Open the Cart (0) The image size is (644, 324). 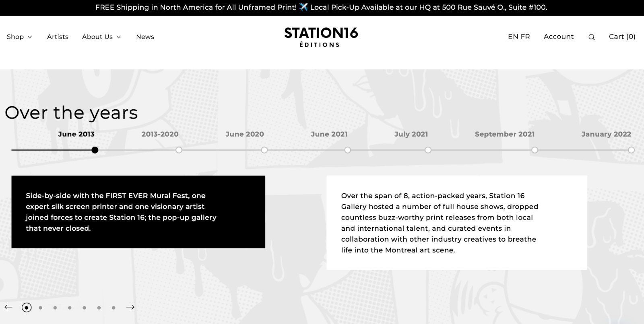pyautogui.click(x=622, y=37)
